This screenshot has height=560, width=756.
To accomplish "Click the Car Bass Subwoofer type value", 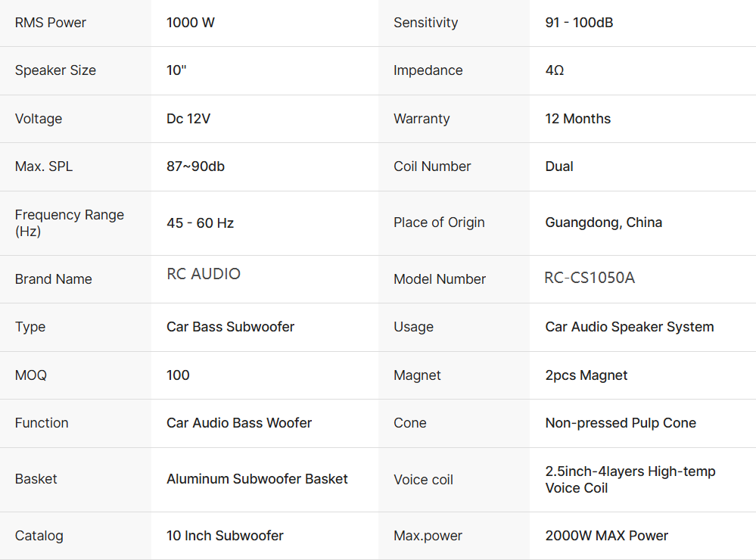I will (230, 327).
